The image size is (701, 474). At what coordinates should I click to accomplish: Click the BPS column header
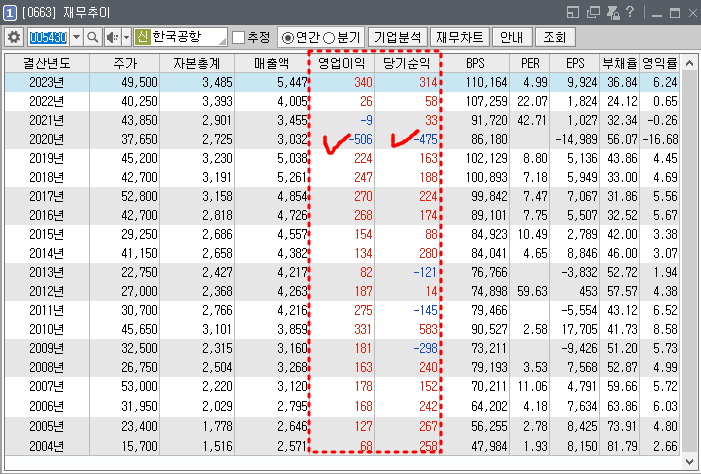pyautogui.click(x=475, y=63)
